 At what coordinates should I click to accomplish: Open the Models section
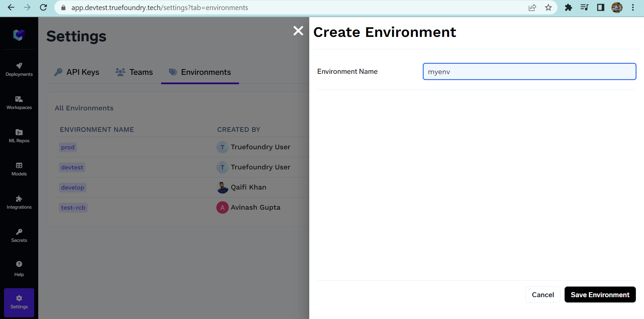click(x=19, y=169)
